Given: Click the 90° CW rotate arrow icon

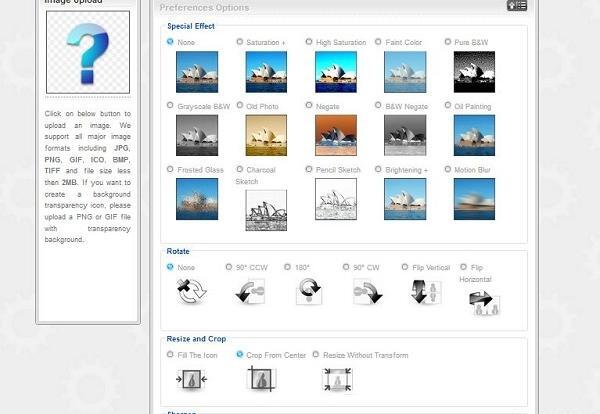Looking at the screenshot, I should 367,292.
